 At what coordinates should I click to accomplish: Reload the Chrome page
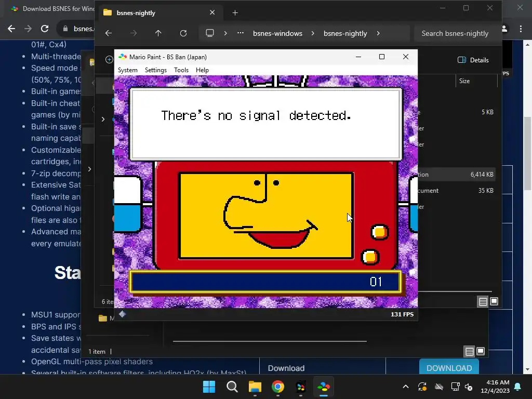45,29
